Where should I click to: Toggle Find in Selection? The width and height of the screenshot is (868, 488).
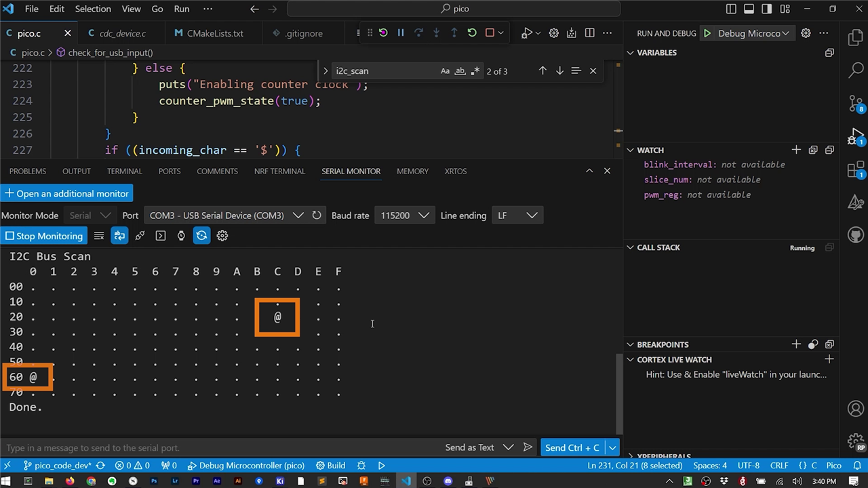point(576,70)
